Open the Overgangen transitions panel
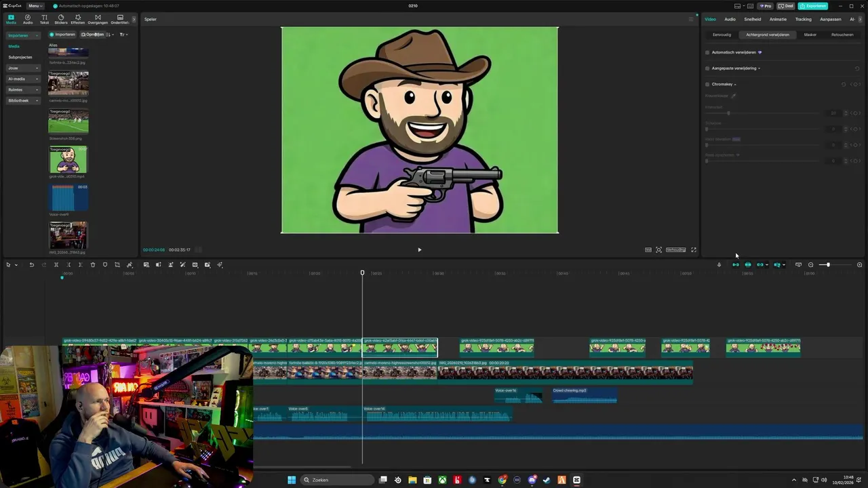The height and width of the screenshot is (488, 868). point(98,19)
